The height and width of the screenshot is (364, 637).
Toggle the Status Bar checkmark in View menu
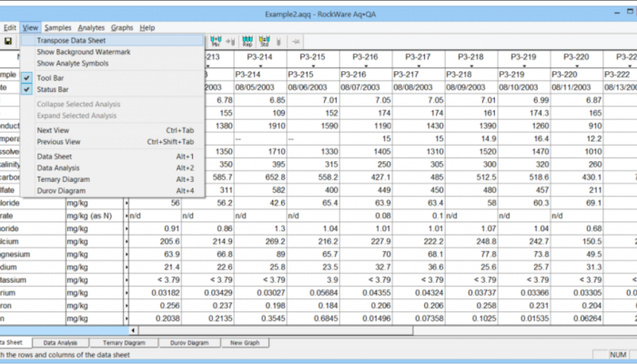click(26, 89)
